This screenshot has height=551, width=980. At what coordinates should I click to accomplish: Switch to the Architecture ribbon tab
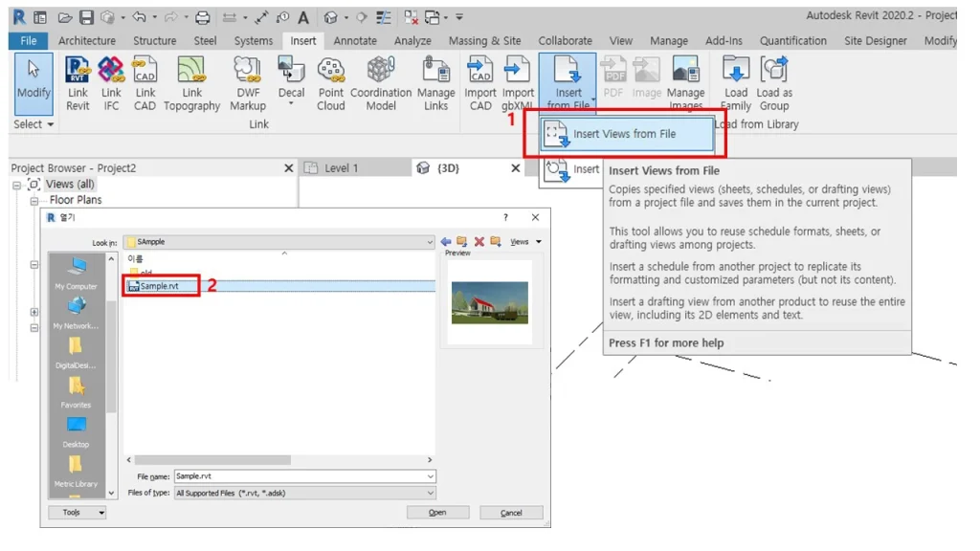(x=87, y=40)
